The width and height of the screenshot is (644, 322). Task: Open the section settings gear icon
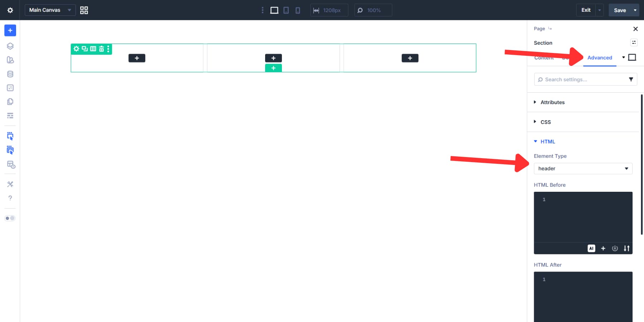coord(76,49)
